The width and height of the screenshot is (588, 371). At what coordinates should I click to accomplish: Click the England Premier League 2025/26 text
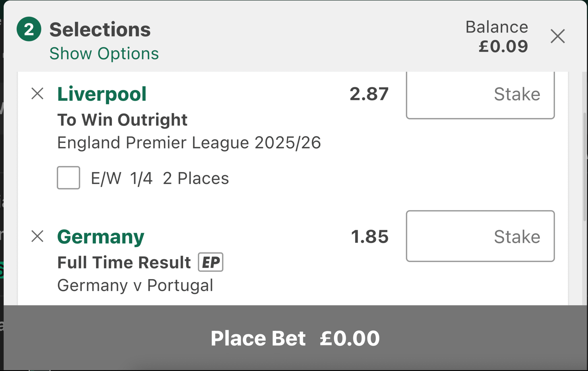pos(189,143)
